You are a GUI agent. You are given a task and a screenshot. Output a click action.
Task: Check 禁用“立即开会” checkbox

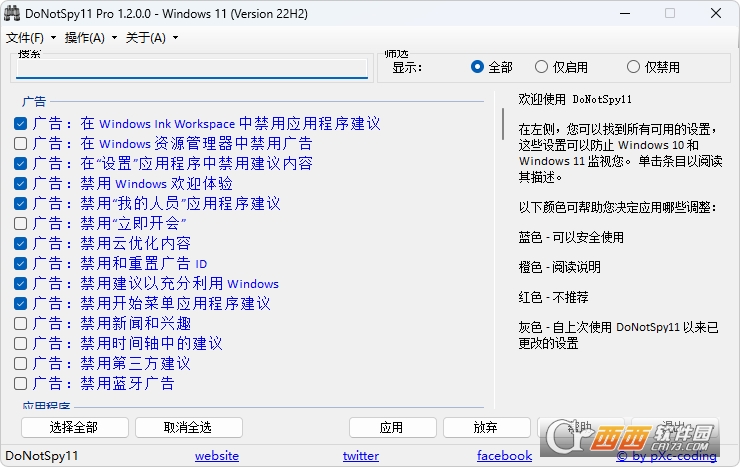20,223
